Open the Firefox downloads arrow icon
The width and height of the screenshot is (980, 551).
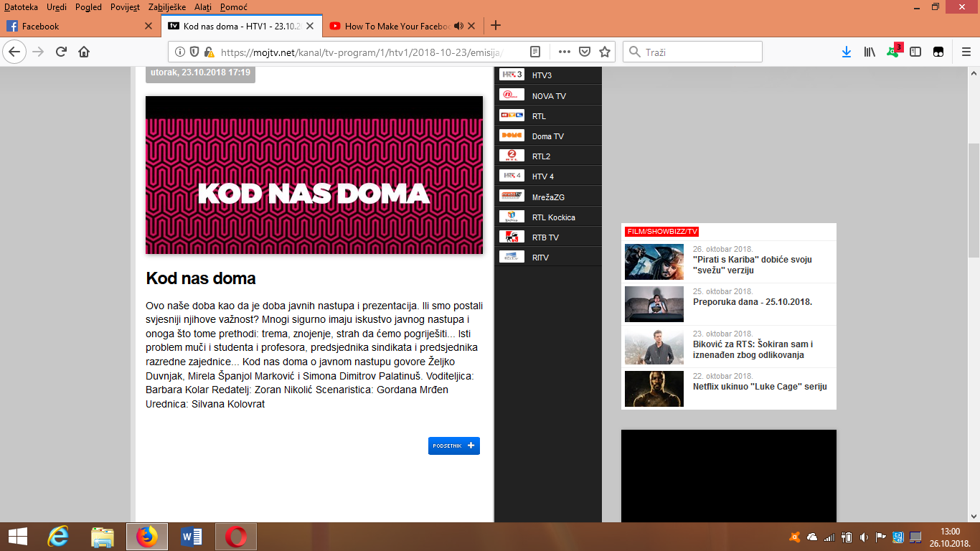coord(847,52)
